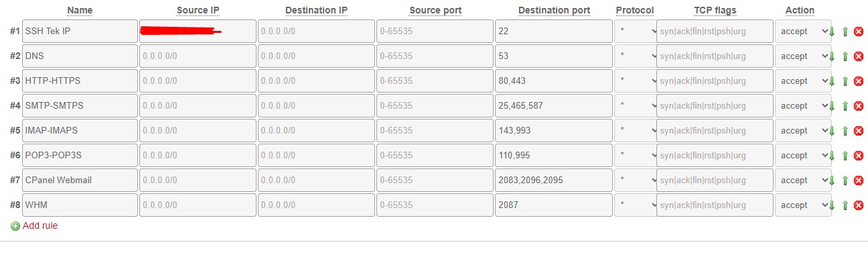Click the Source IP field of DNS rule
Screen dimensions: 868x257
(198, 56)
